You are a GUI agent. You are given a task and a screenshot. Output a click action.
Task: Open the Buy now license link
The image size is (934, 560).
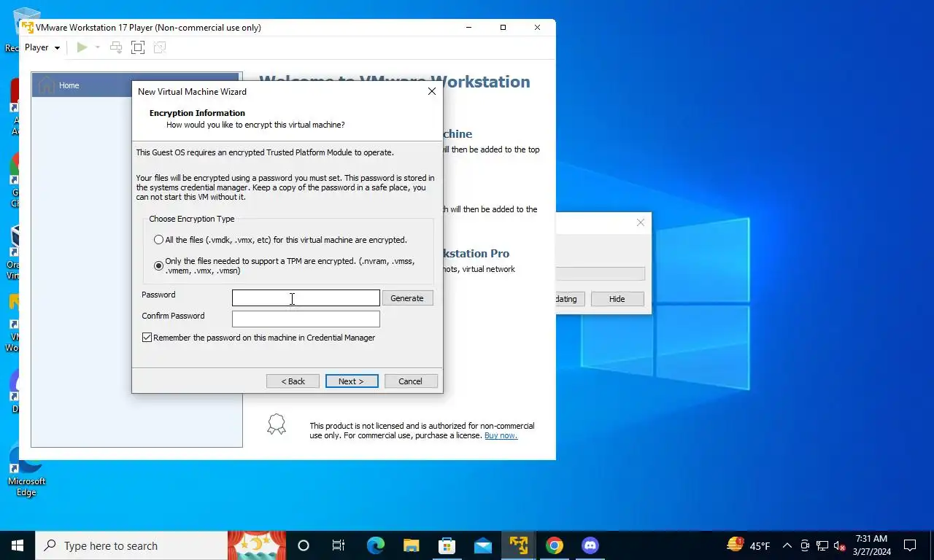(501, 435)
